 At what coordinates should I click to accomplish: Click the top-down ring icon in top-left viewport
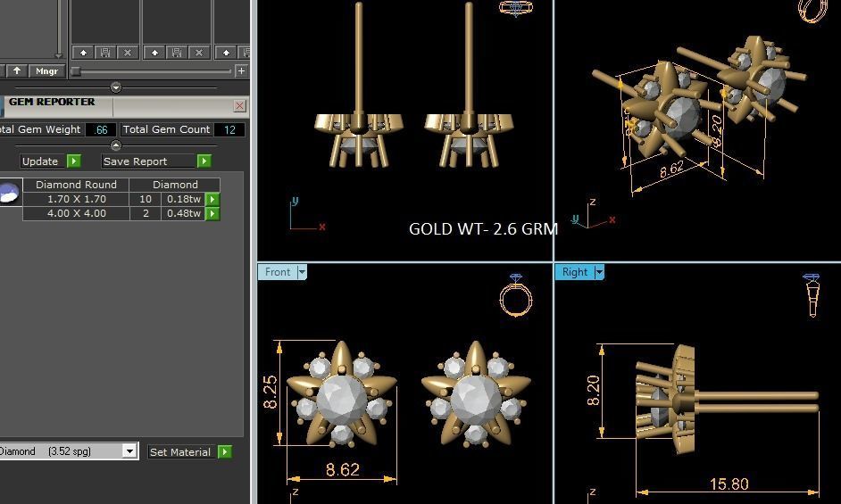point(516,8)
